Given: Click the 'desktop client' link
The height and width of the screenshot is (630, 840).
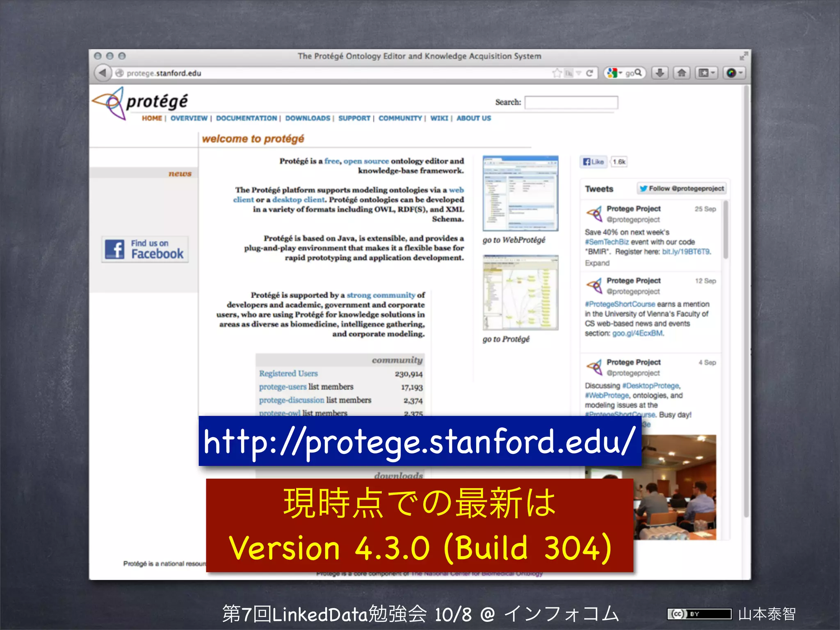Looking at the screenshot, I should (299, 200).
